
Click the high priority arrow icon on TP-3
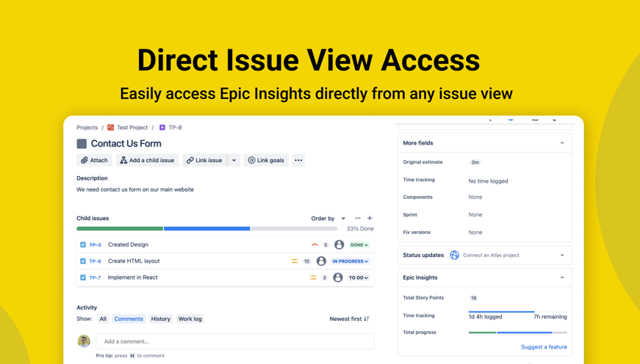click(x=314, y=245)
